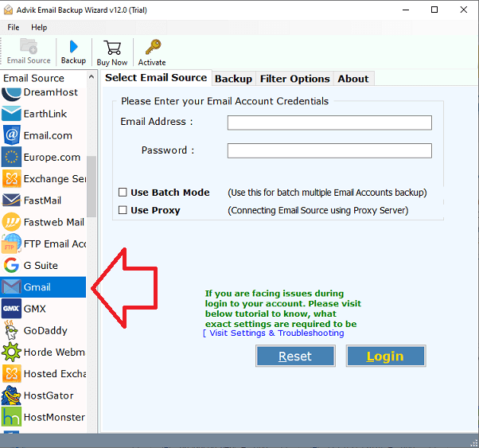
Task: Switch to the Filter Options tab
Action: pyautogui.click(x=294, y=79)
